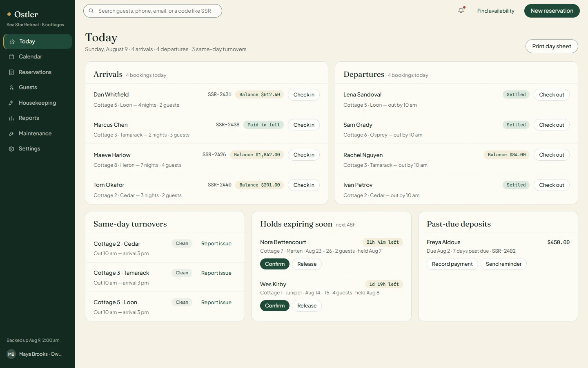
Task: Click the Maintenance wrench icon in sidebar
Action: [11, 134]
